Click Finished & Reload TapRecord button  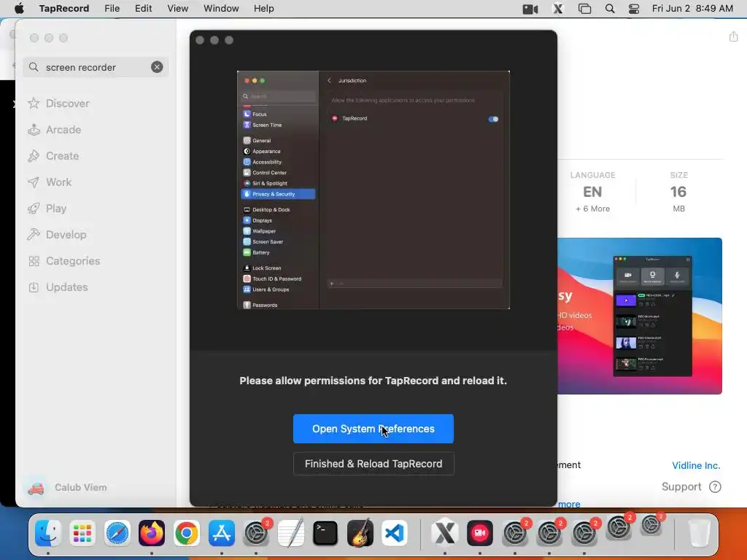pos(373,464)
